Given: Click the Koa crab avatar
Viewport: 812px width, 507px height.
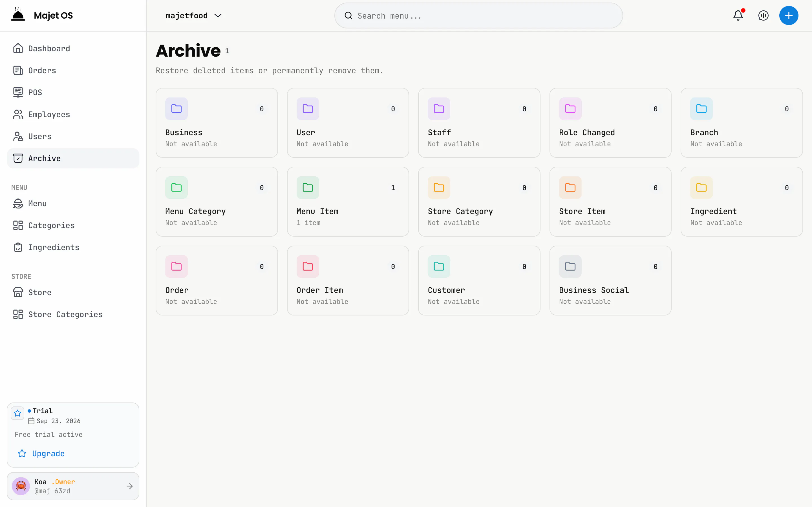Looking at the screenshot, I should [x=21, y=486].
